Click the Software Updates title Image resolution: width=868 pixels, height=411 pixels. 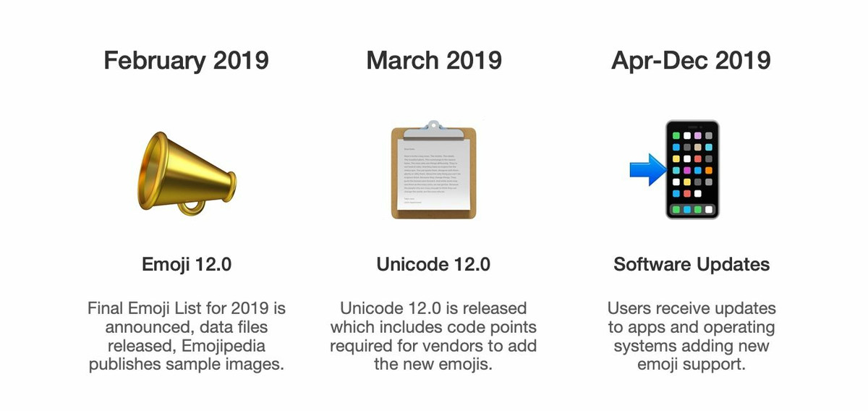(692, 265)
